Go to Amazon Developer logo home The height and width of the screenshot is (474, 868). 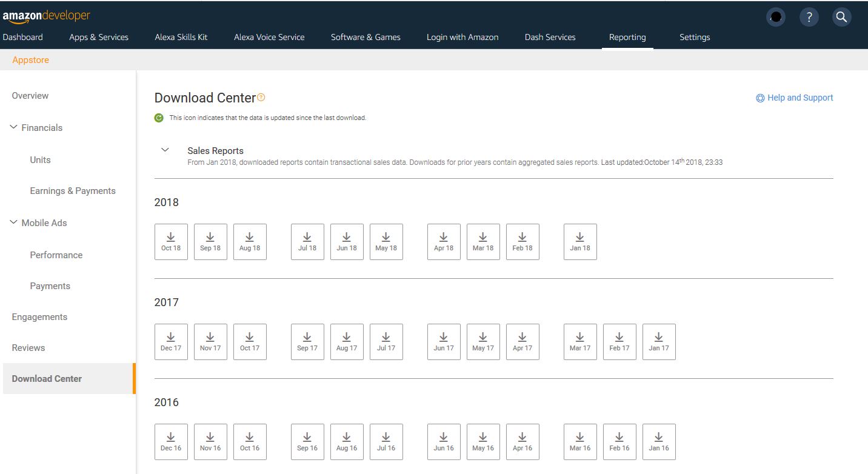click(x=47, y=16)
